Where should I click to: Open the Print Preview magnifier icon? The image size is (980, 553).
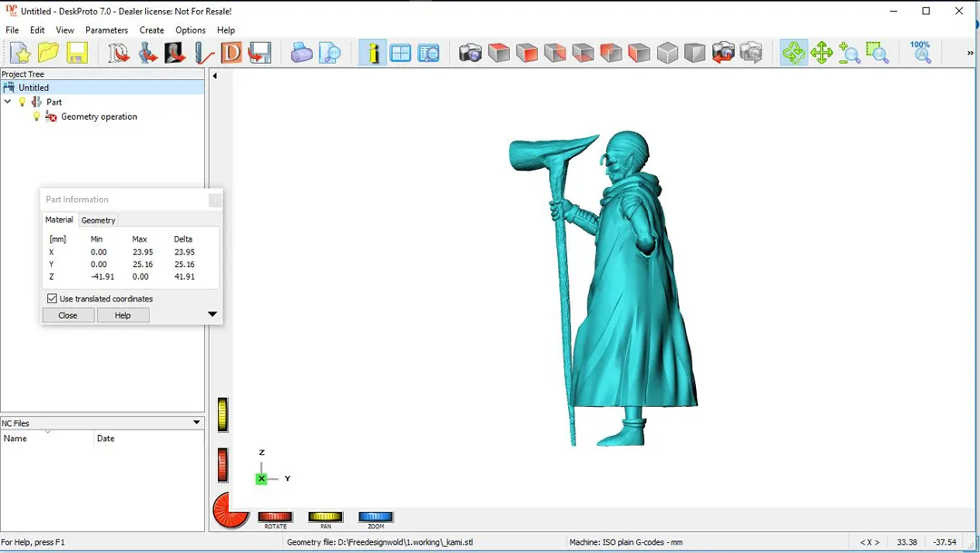point(330,53)
